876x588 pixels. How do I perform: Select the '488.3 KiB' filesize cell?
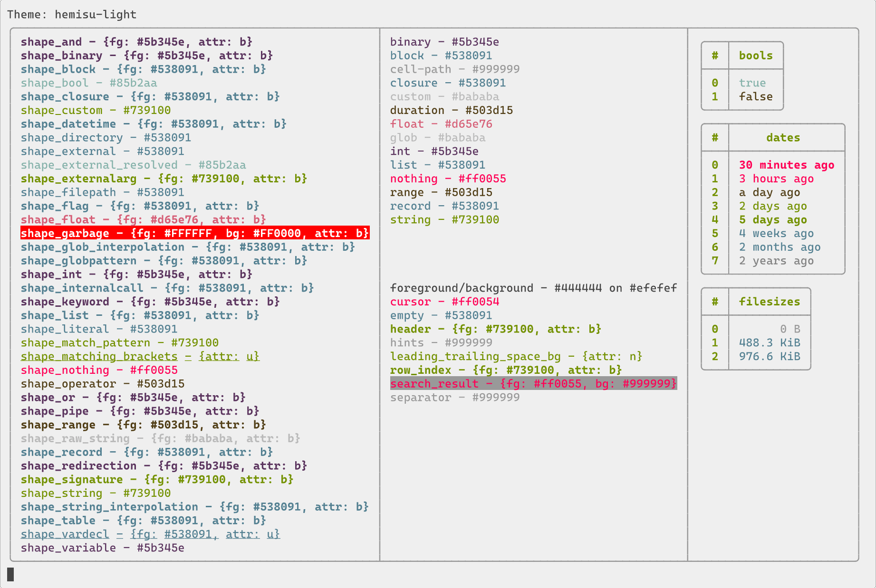(770, 343)
